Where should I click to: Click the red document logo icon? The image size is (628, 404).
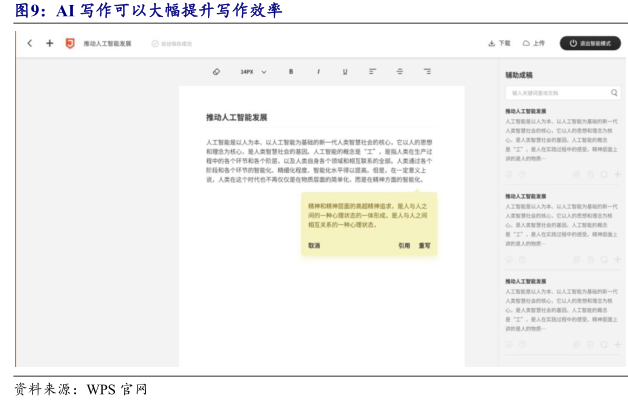(69, 44)
